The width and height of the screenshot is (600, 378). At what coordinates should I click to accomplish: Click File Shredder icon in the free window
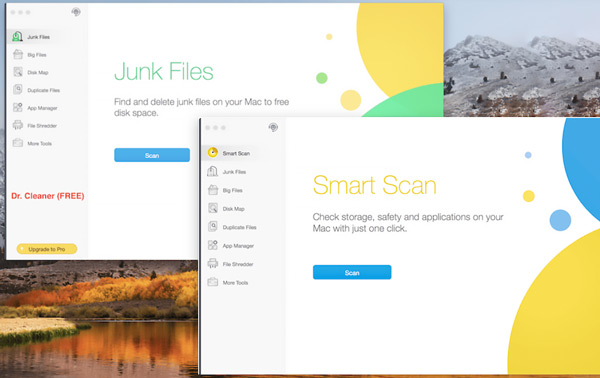tap(18, 125)
